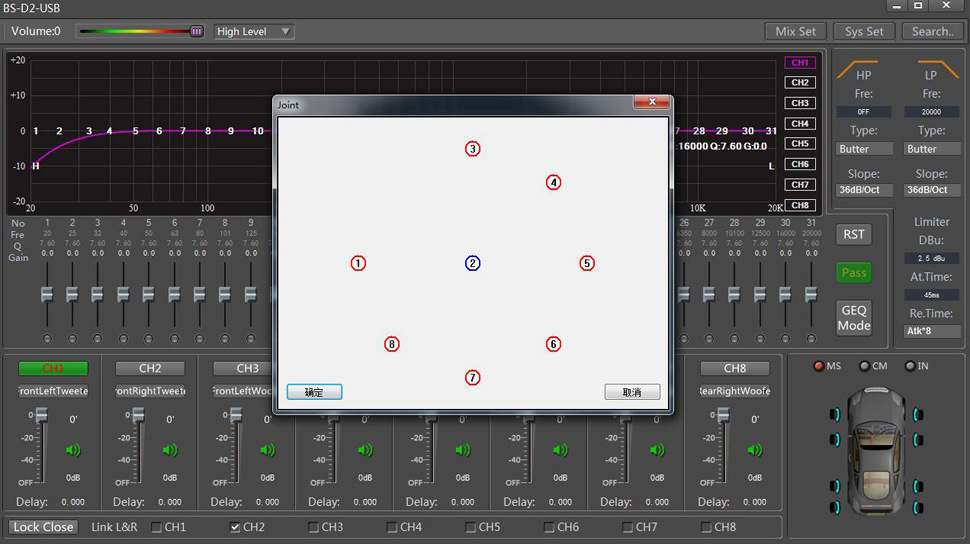This screenshot has height=544, width=970.
Task: Switch to CH1 curve tab
Action: click(x=800, y=63)
